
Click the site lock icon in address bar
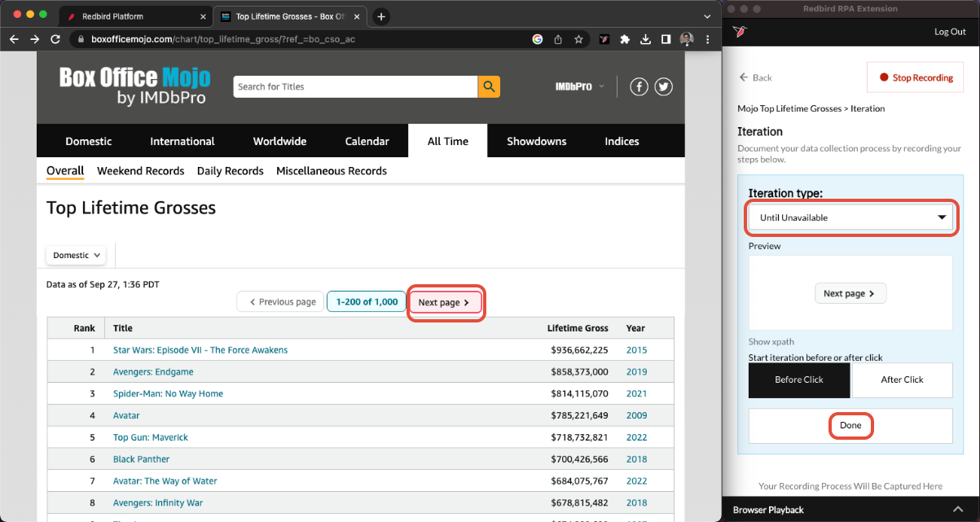pyautogui.click(x=79, y=38)
